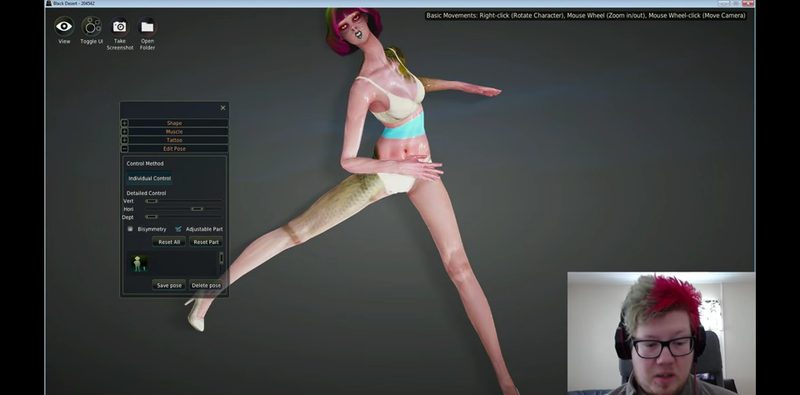Open the Shape tab header
The width and height of the screenshot is (800, 395).
pyautogui.click(x=174, y=123)
